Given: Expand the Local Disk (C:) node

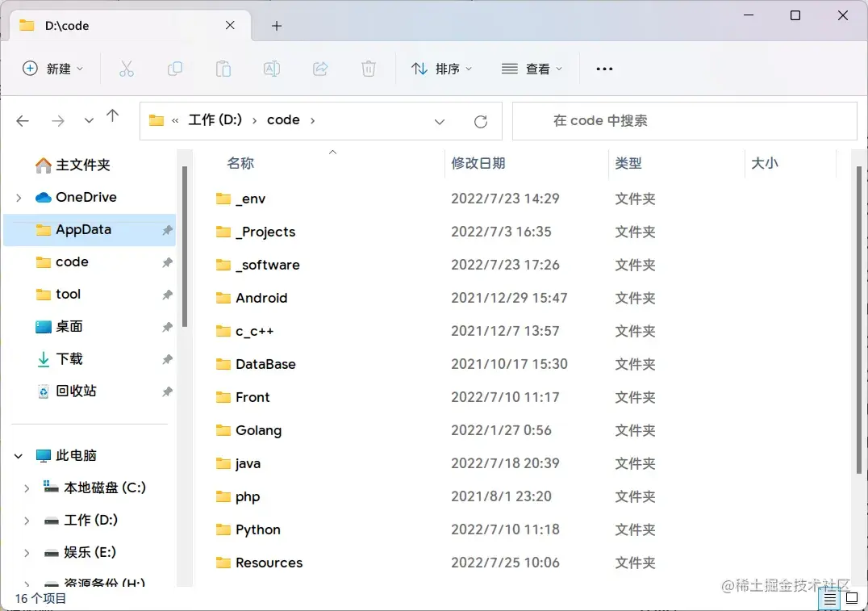Looking at the screenshot, I should pyautogui.click(x=27, y=488).
